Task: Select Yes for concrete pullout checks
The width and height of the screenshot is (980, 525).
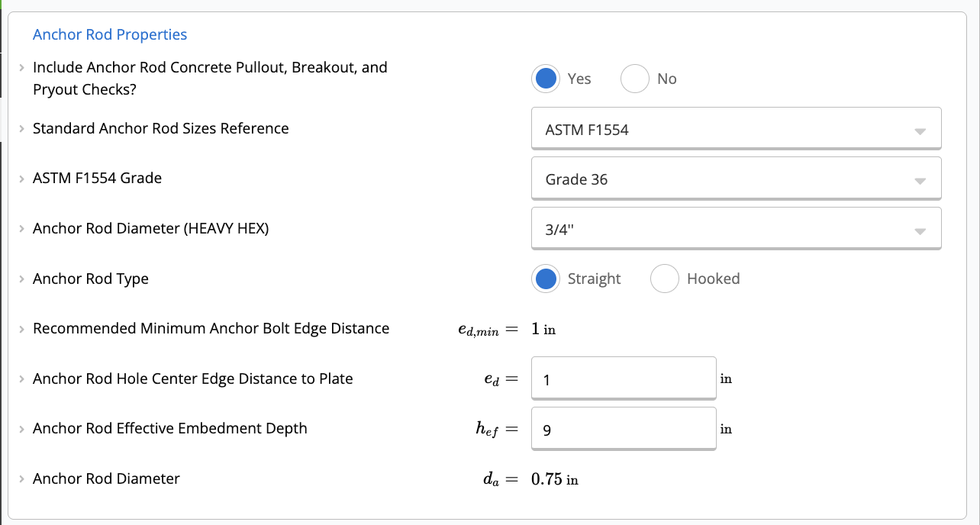Action: click(x=546, y=78)
